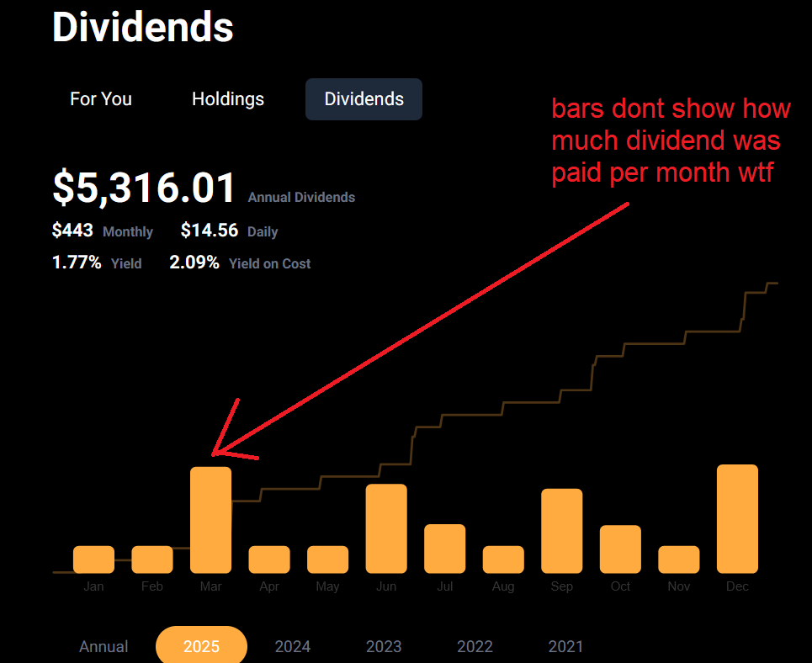This screenshot has height=663, width=812.
Task: Show dividends for 2021
Action: [x=566, y=646]
